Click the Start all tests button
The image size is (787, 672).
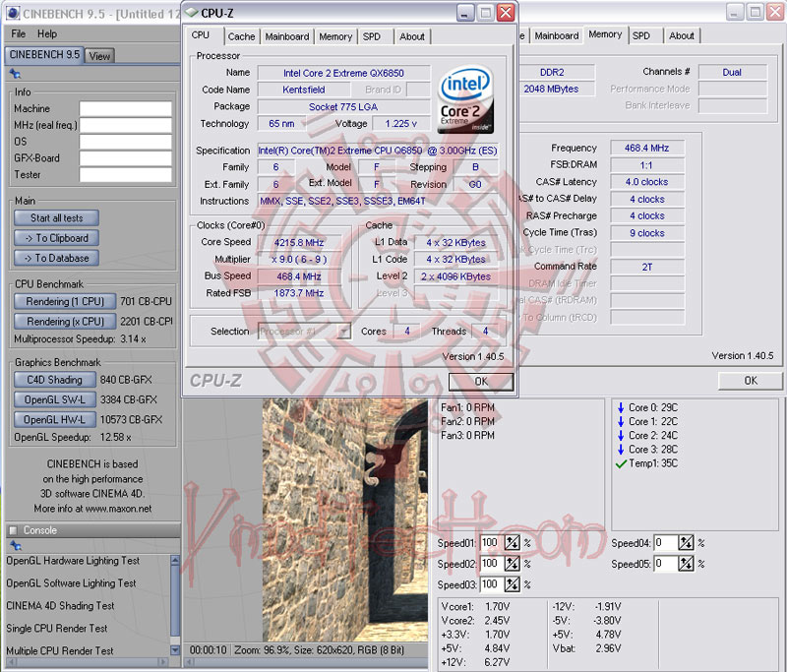point(57,217)
